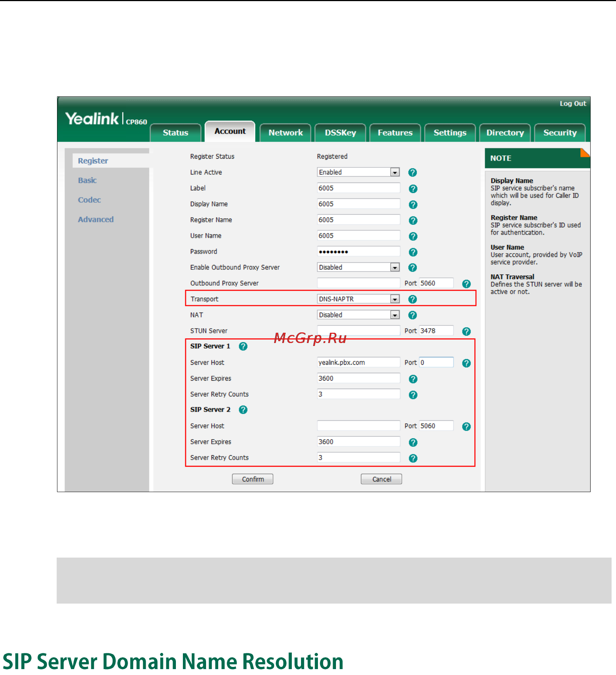Switch to the Status tab
Screen dimensions: 616x675
point(176,132)
